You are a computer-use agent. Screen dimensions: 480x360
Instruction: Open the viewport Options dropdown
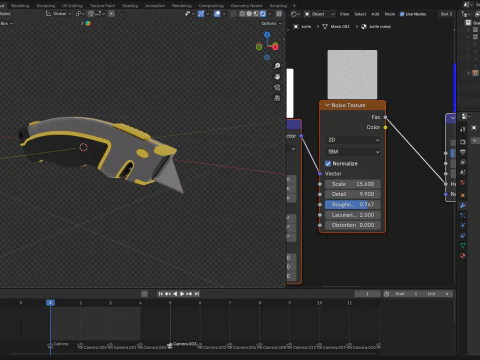[x=271, y=23]
